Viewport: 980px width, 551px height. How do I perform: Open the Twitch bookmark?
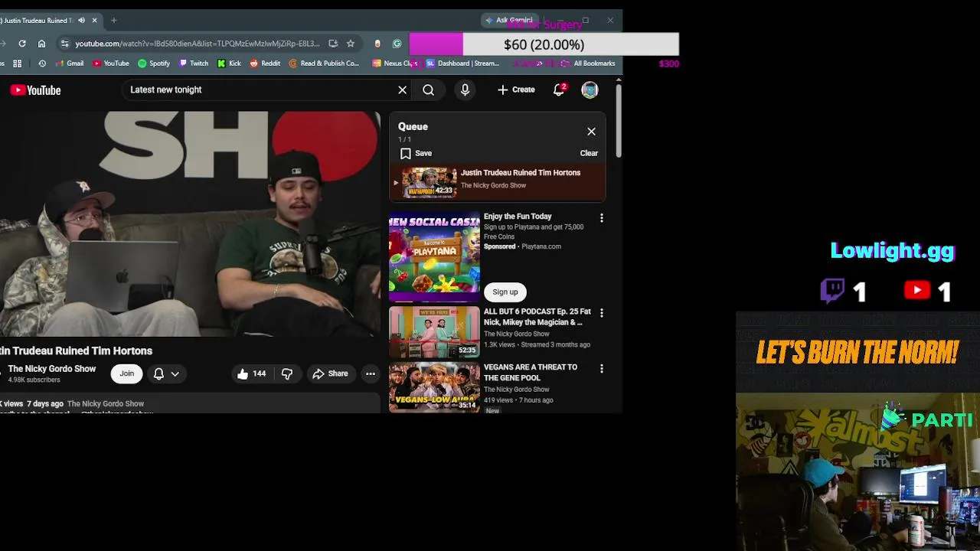click(x=194, y=64)
